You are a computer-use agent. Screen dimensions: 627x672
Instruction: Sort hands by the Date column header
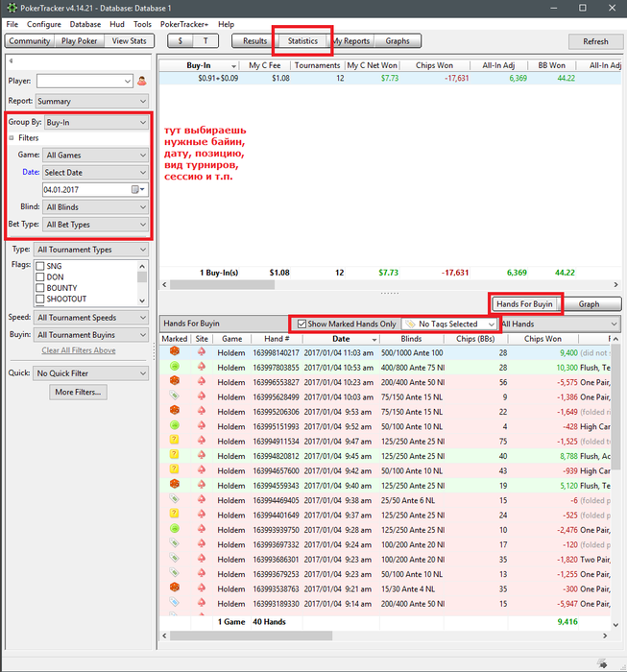(341, 339)
